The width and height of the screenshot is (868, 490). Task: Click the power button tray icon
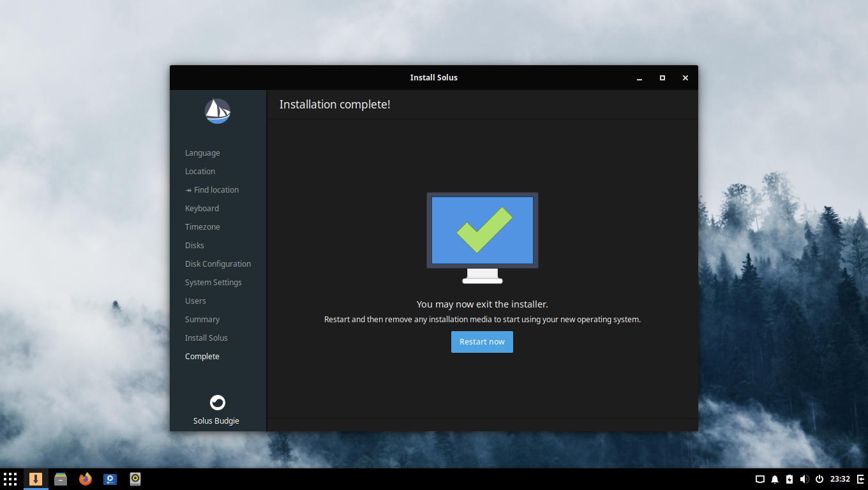click(819, 479)
